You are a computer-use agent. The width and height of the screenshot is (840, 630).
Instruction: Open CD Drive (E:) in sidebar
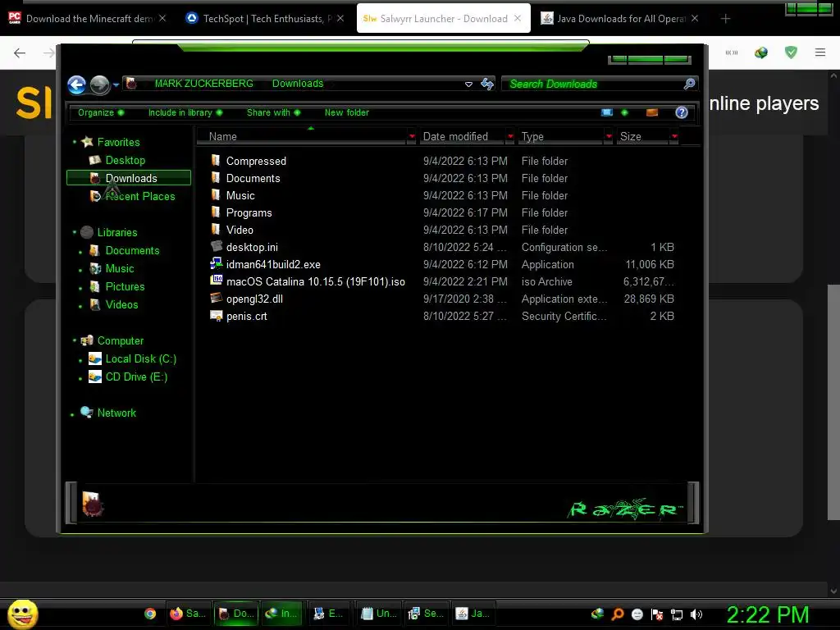[136, 377]
